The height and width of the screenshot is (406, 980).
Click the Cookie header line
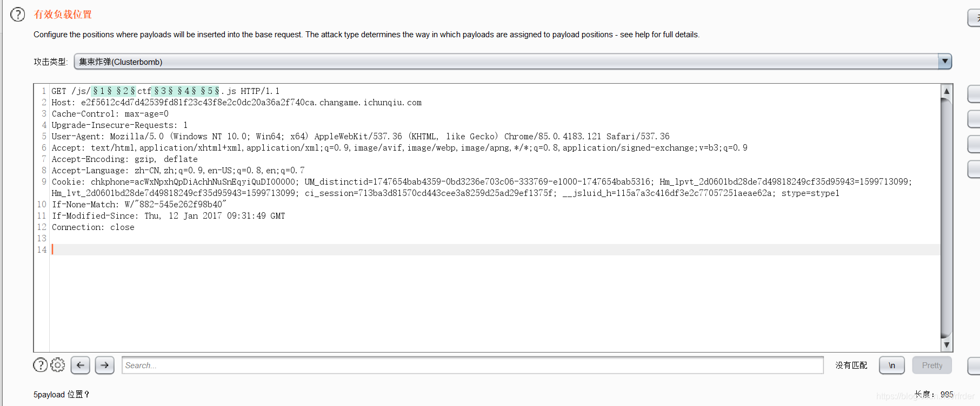(482, 187)
